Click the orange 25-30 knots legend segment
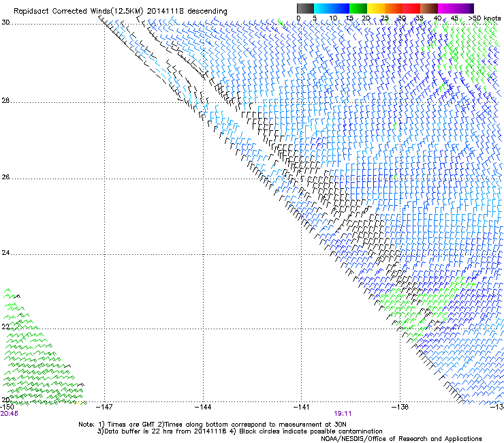504x443 pixels. point(394,8)
